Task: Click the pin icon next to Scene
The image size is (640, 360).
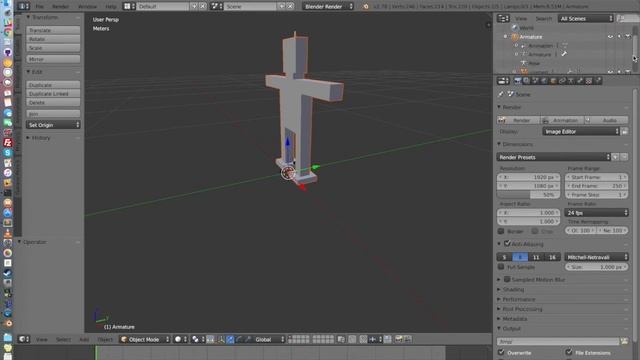Action: (x=501, y=94)
